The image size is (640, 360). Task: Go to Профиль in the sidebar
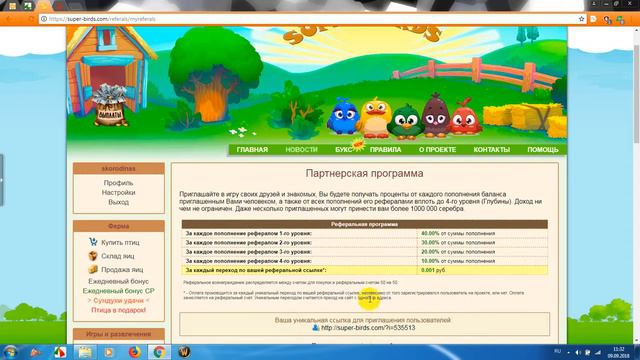pyautogui.click(x=118, y=183)
